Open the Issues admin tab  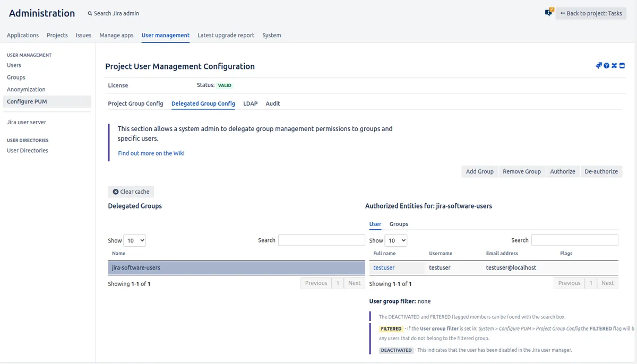click(x=83, y=35)
